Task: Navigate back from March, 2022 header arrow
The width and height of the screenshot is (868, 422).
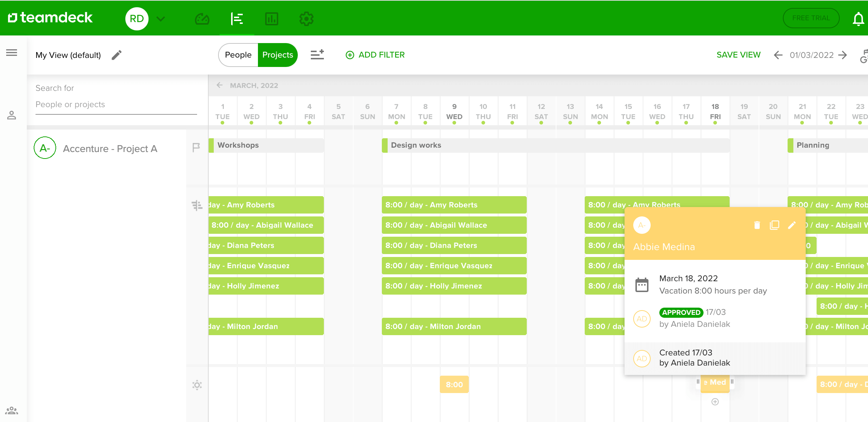Action: (220, 85)
